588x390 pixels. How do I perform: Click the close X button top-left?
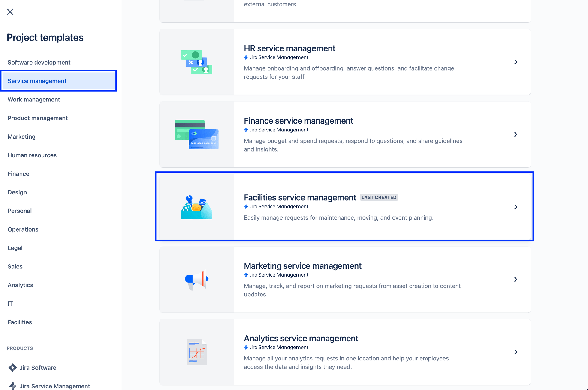10,12
